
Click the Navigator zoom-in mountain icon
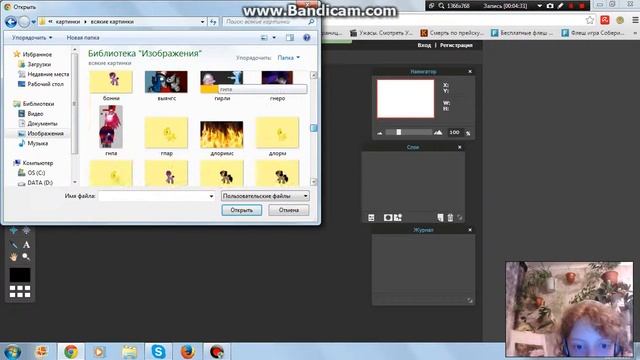438,132
